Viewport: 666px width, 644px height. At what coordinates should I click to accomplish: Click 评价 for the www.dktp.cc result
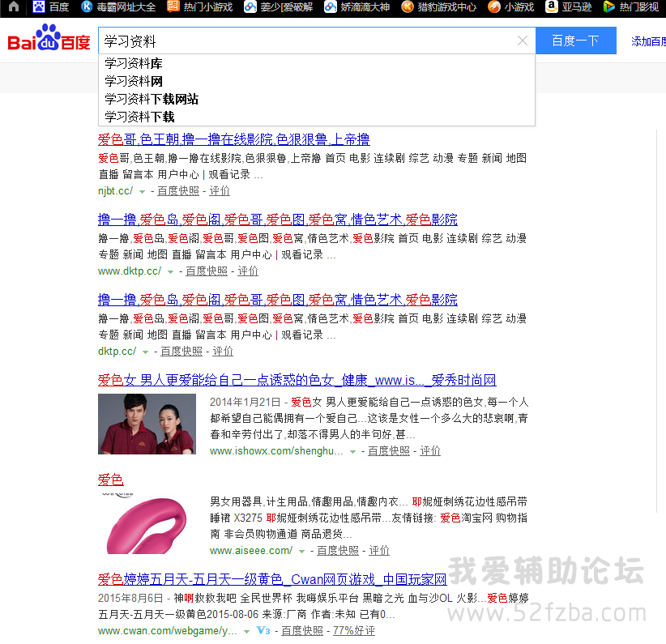click(x=248, y=271)
